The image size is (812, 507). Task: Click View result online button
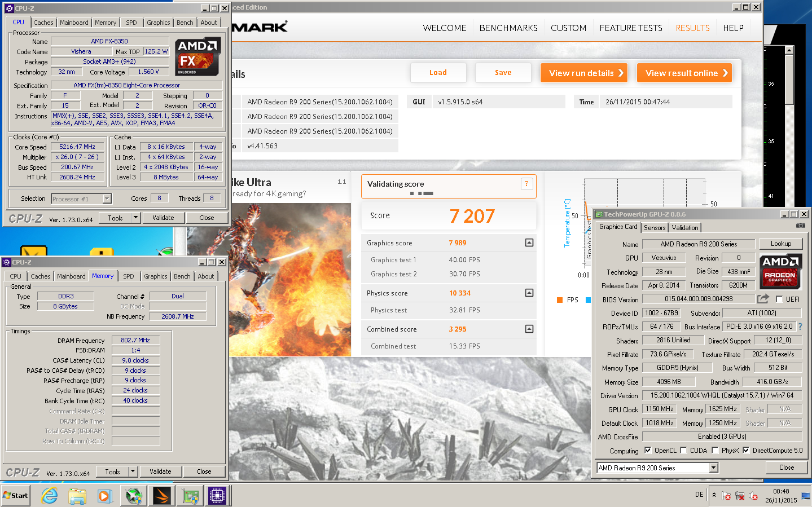pyautogui.click(x=684, y=73)
